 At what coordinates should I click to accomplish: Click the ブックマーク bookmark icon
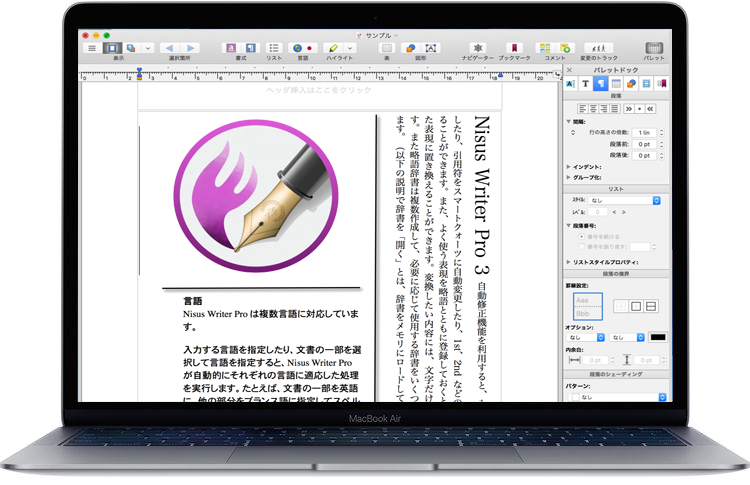[x=514, y=48]
